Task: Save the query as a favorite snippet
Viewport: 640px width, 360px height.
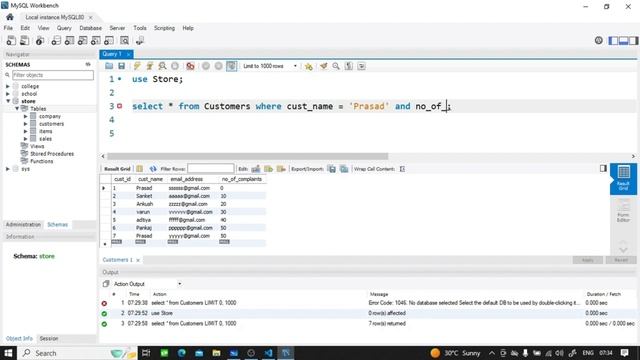Action: point(309,66)
